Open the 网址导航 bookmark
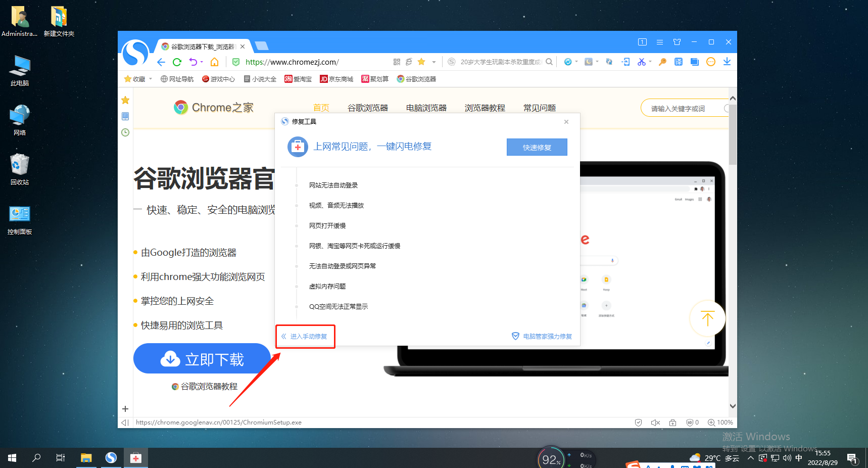The image size is (868, 468). pyautogui.click(x=177, y=79)
